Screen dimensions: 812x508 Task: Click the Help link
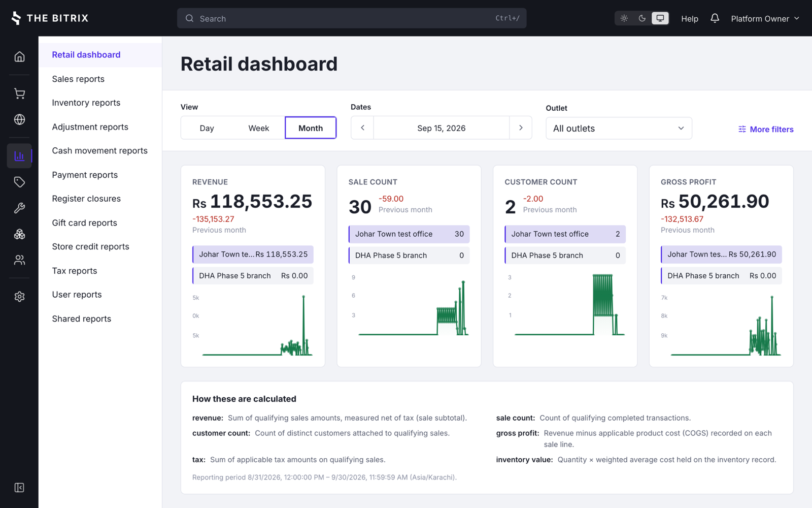tap(690, 19)
